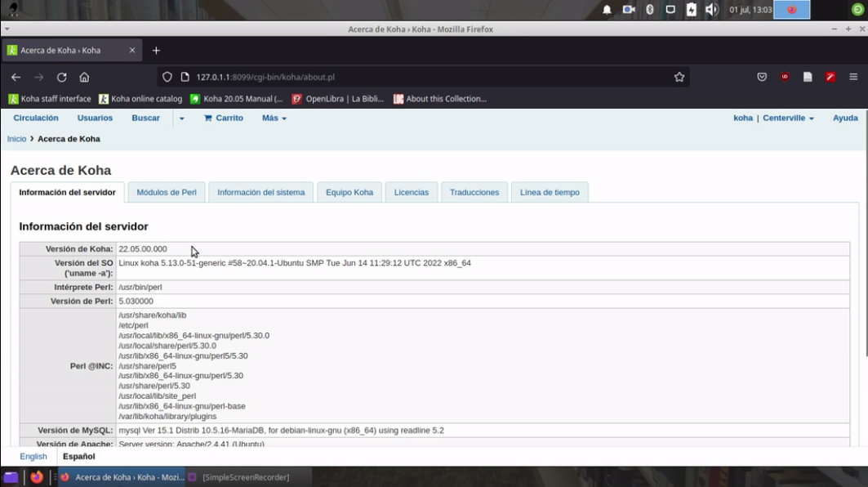Screen dimensions: 868x487
Task: Select Acerca de Koha Firefox taskbar entry
Action: click(122, 477)
